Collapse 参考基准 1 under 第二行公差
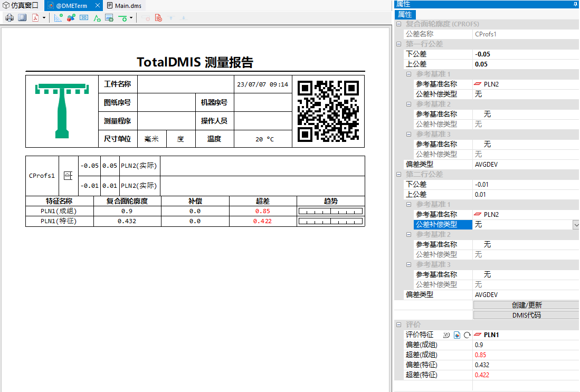 click(x=408, y=205)
